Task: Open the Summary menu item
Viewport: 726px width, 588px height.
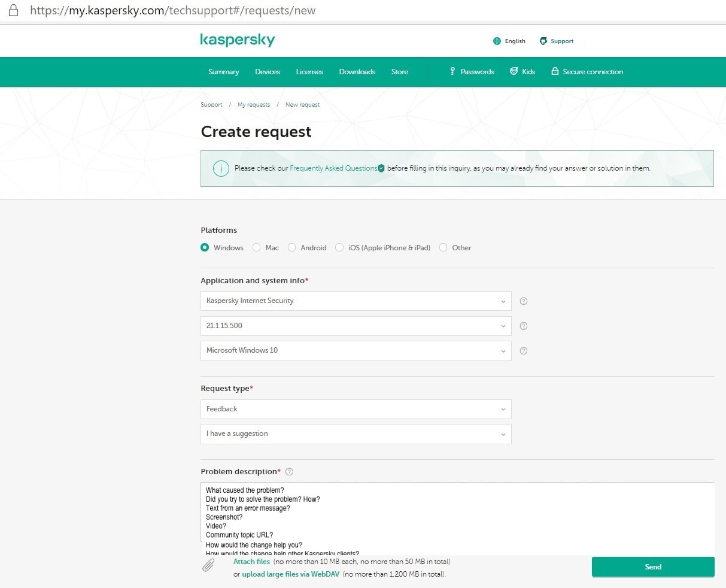Action: (224, 72)
